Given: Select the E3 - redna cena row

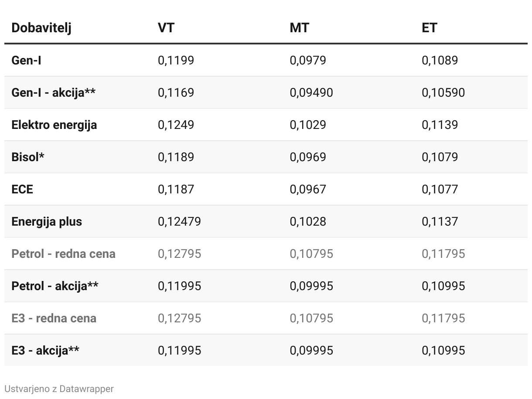Looking at the screenshot, I should coord(54,318).
